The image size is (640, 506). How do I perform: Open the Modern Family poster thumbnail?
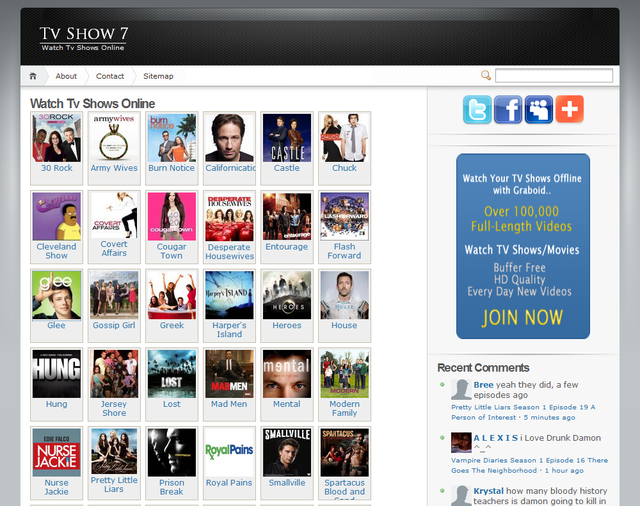(x=344, y=374)
